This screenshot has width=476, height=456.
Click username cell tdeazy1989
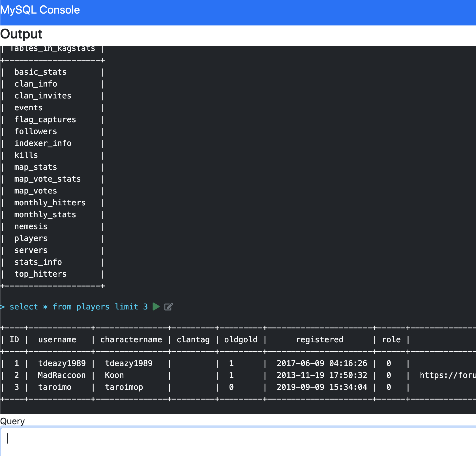[62, 363]
